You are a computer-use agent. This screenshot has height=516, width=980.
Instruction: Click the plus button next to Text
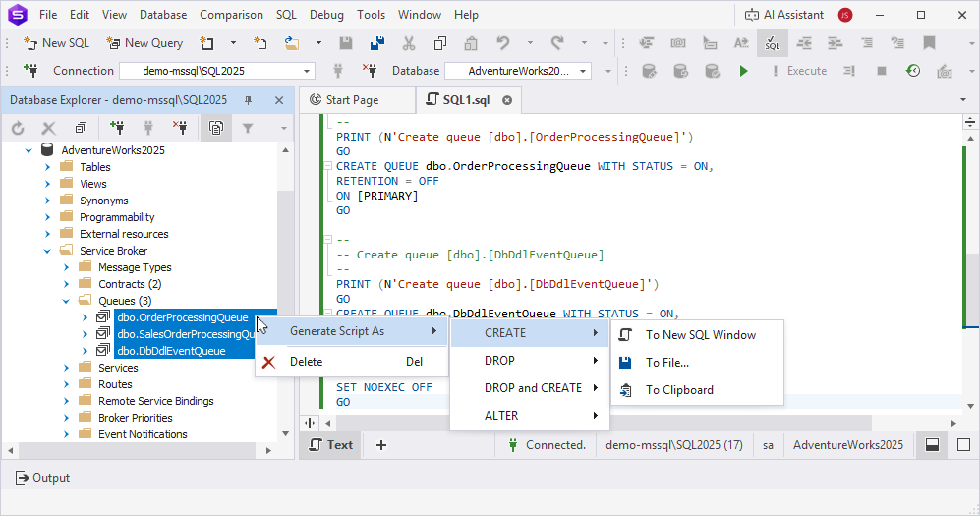(381, 445)
